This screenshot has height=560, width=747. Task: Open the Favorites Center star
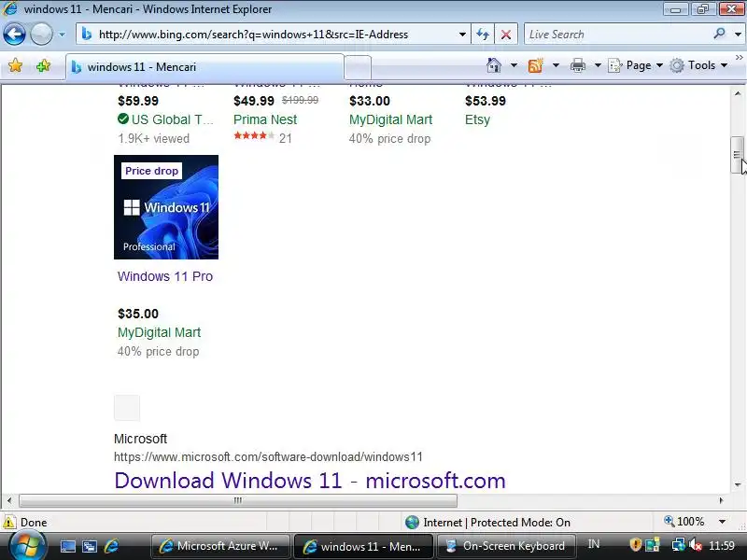[x=15, y=65]
